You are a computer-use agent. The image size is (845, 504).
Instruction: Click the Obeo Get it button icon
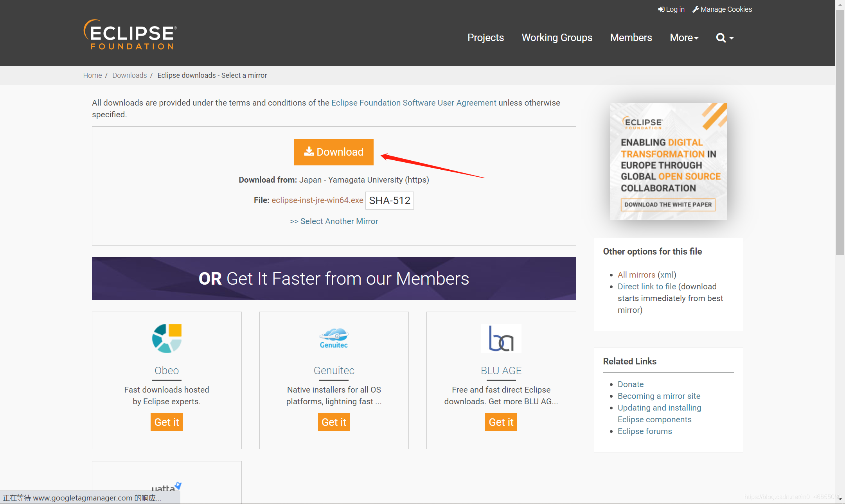[167, 422]
